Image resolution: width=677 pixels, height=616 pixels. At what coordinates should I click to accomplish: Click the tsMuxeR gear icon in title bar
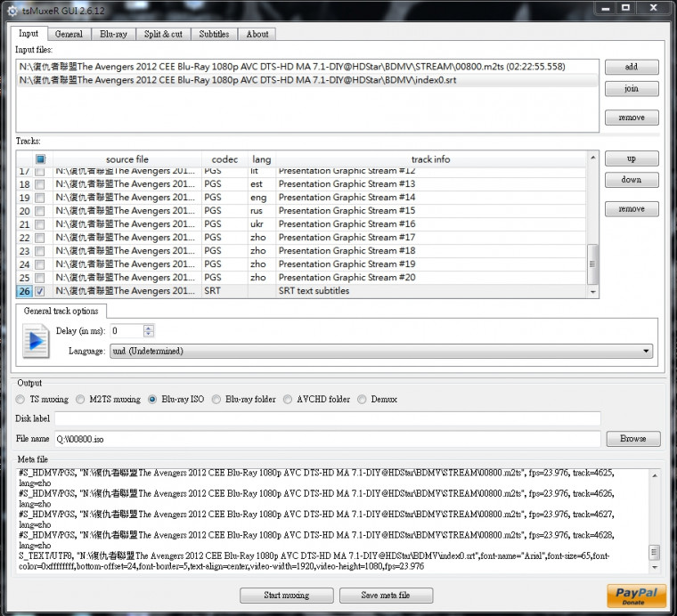[x=12, y=11]
